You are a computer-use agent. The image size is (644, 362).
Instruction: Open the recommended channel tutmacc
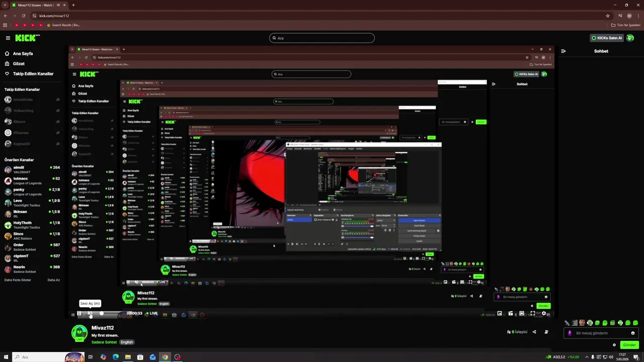(32, 180)
